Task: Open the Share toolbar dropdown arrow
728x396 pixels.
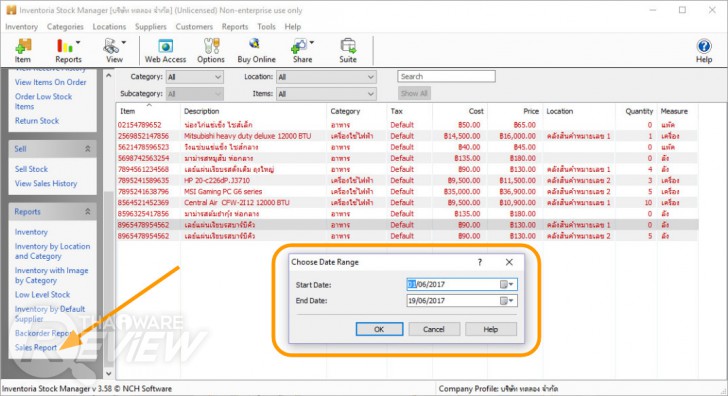Action: (x=312, y=43)
